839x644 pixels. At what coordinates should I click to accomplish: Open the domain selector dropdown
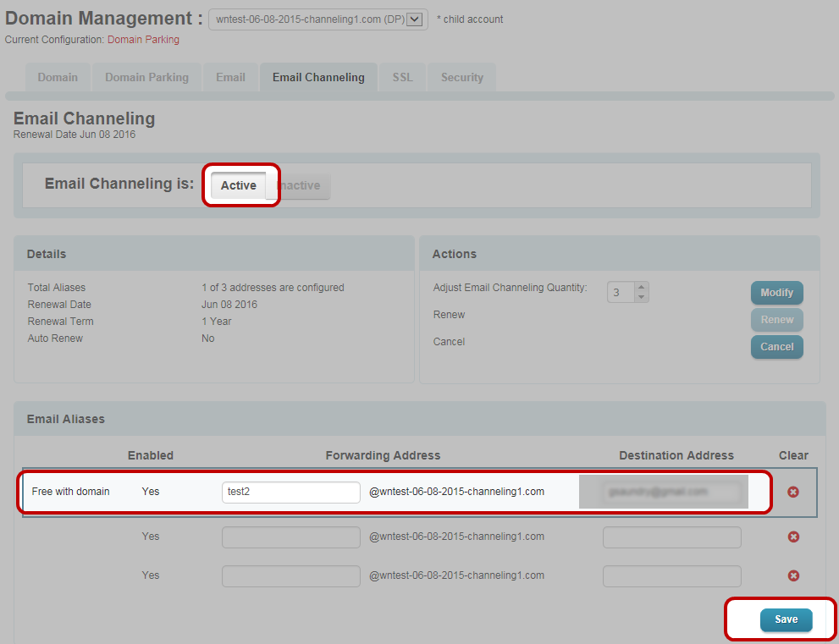coord(414,19)
